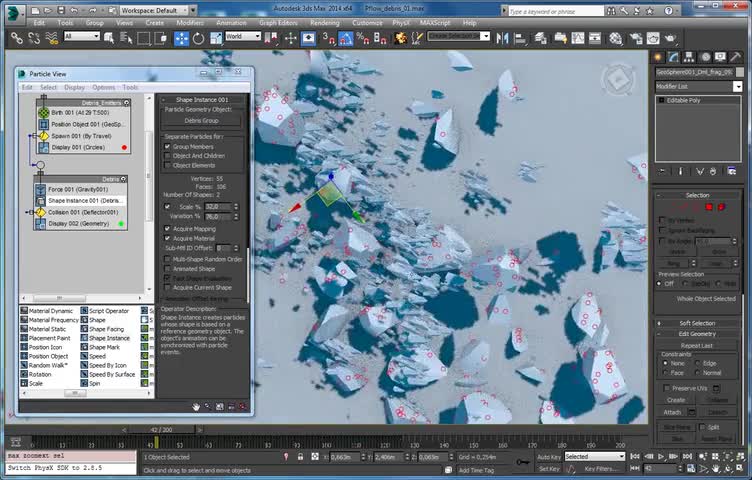Click the Attach button
Image resolution: width=752 pixels, height=480 pixels.
point(672,412)
